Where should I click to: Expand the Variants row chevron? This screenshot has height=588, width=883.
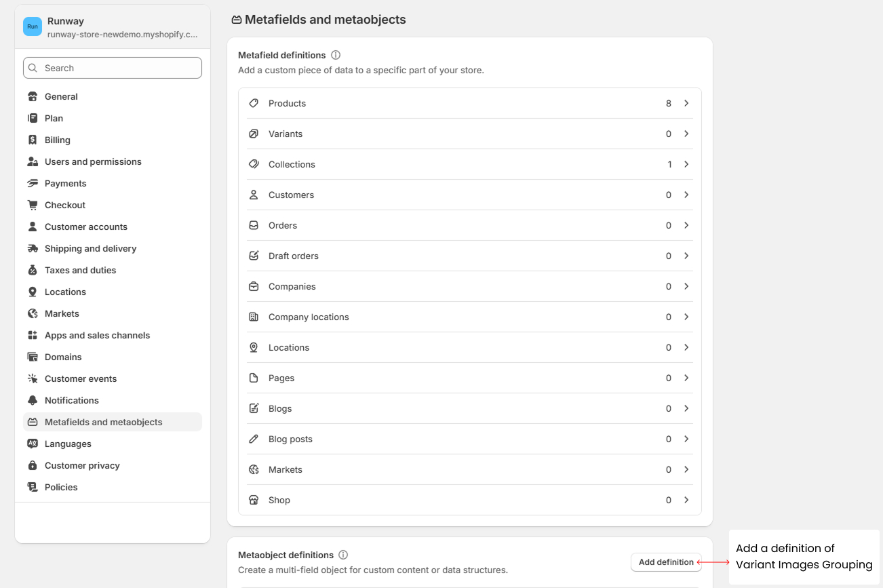point(686,134)
